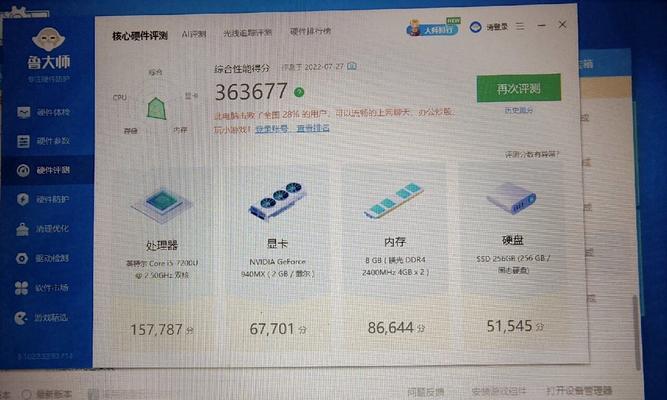Click the green 再次评测 button
667x400 pixels.
pyautogui.click(x=519, y=88)
